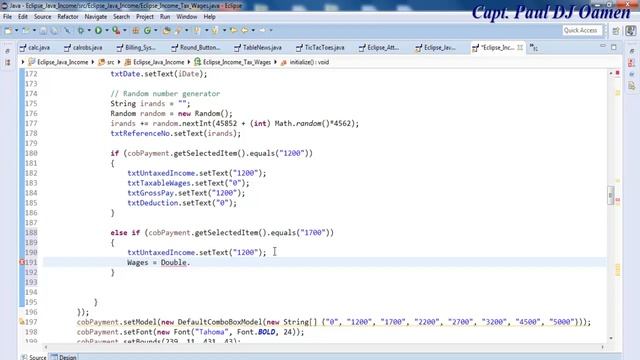The height and width of the screenshot is (360, 640).
Task: Open the Help menu
Action: (x=209, y=17)
